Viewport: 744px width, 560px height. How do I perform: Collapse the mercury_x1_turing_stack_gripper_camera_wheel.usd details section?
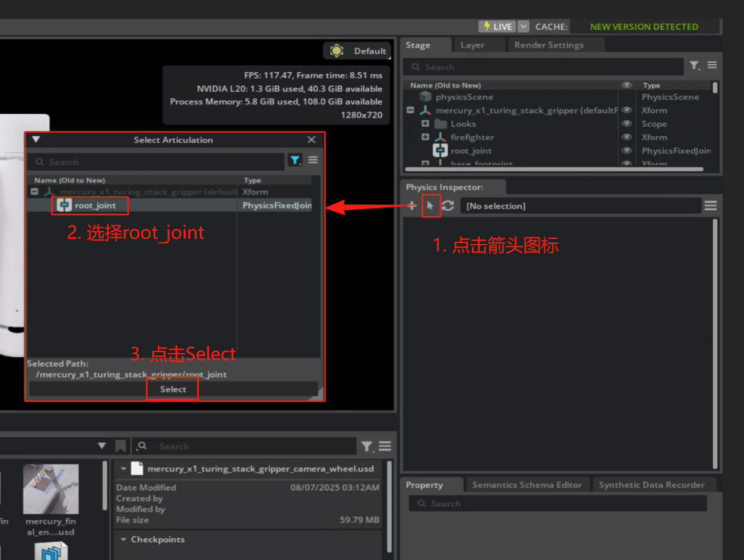(123, 468)
